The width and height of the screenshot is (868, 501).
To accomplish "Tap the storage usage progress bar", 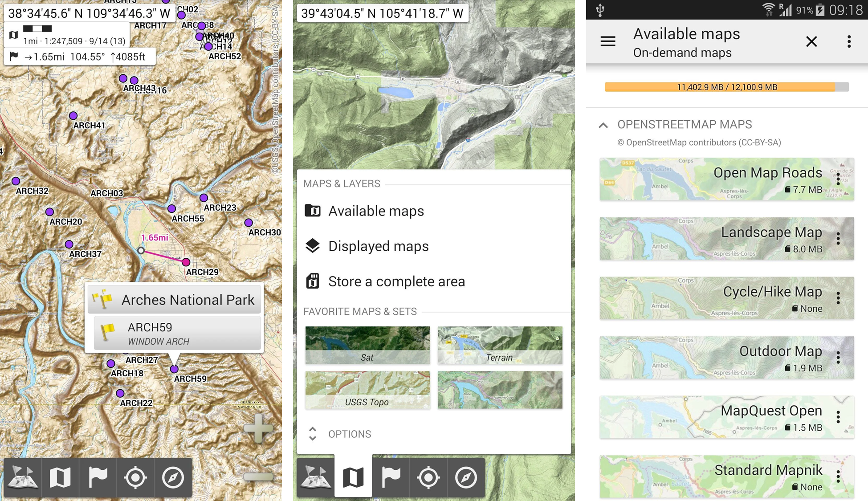I will [x=727, y=87].
